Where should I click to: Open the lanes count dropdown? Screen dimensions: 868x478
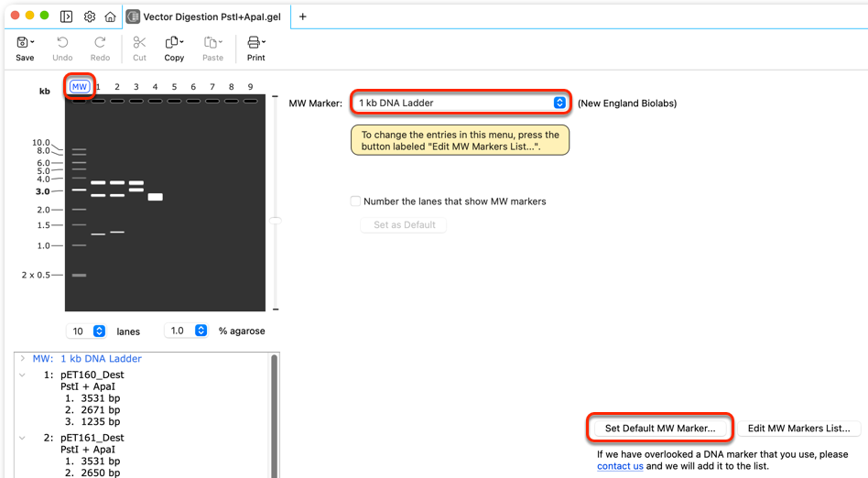pyautogui.click(x=86, y=331)
